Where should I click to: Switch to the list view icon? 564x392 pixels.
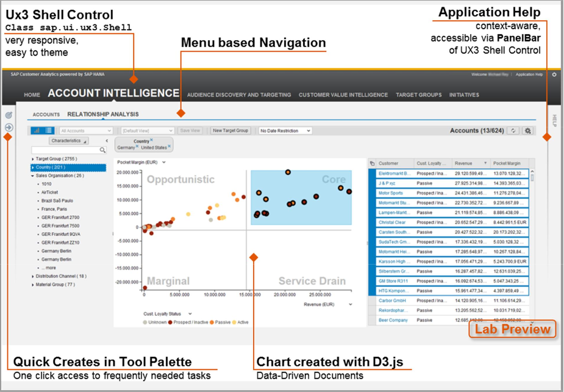tap(48, 130)
